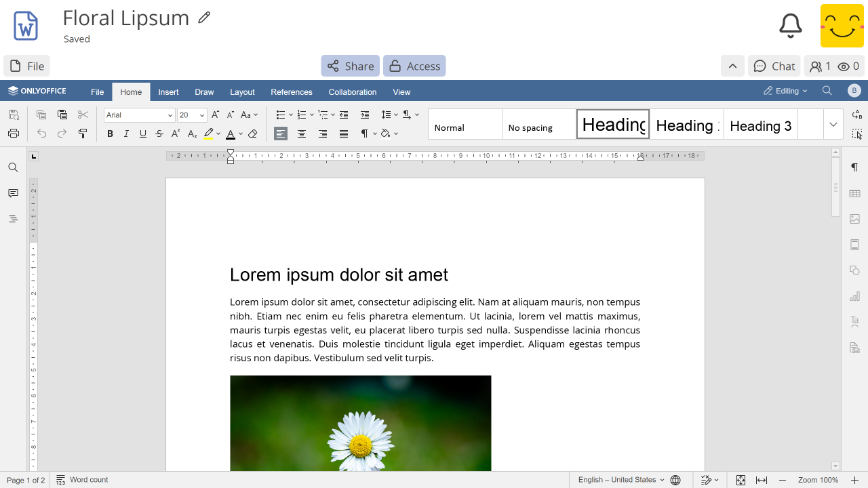Click Fit to width icon in status bar
868x488 pixels.
[x=762, y=480]
